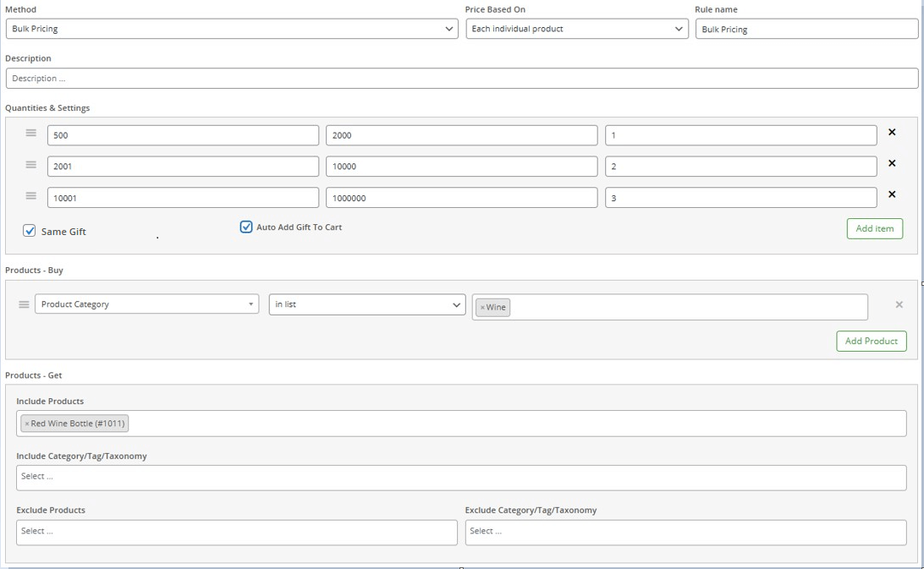Disable Auto Add Gift To Cart
924x569 pixels.
point(246,227)
